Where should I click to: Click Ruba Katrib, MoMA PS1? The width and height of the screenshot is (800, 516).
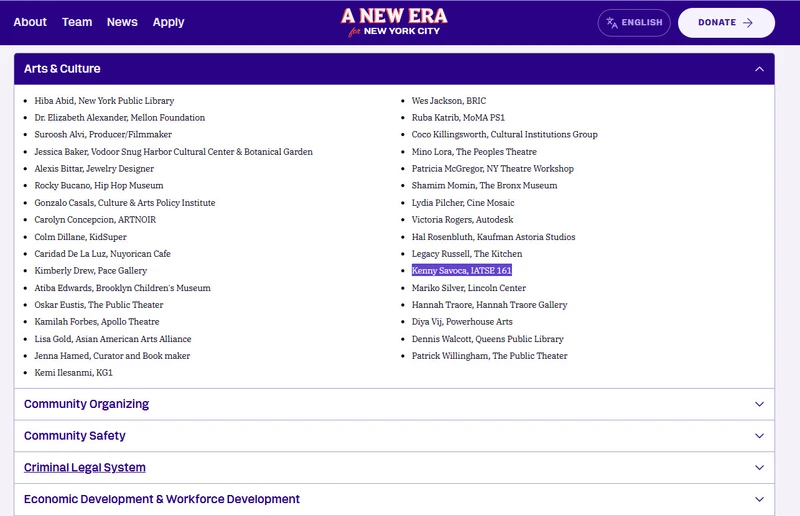458,117
